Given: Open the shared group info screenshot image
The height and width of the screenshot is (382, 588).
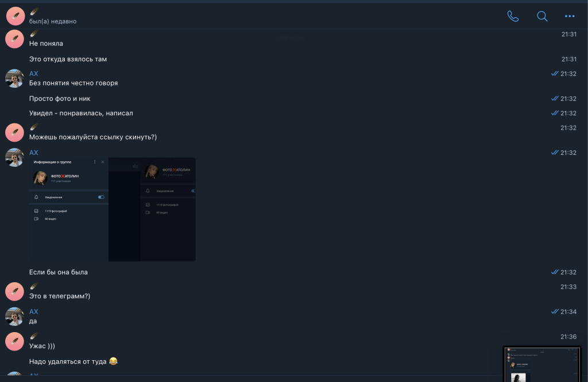Looking at the screenshot, I should tap(113, 209).
